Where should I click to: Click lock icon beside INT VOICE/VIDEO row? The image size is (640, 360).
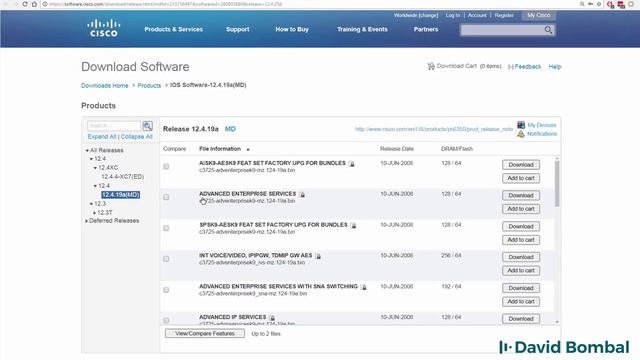[318, 256]
